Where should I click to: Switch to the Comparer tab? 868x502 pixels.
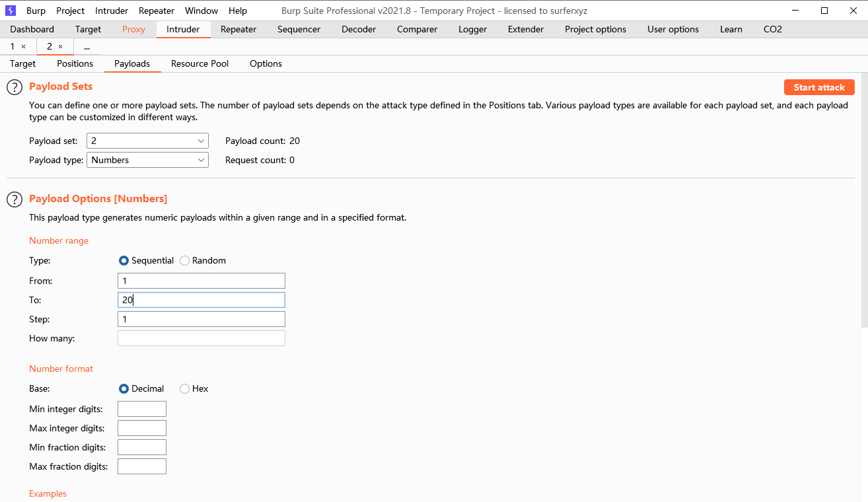(417, 29)
